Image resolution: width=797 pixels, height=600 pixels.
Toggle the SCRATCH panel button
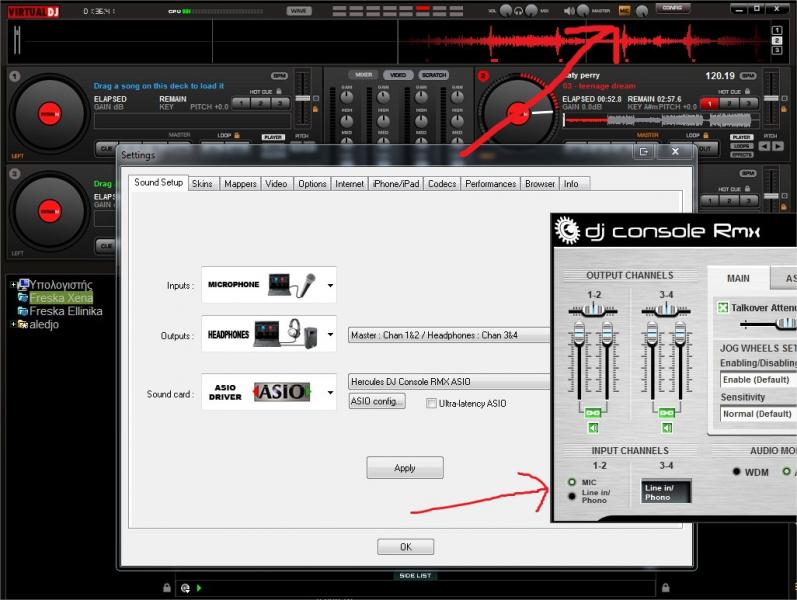[x=434, y=75]
